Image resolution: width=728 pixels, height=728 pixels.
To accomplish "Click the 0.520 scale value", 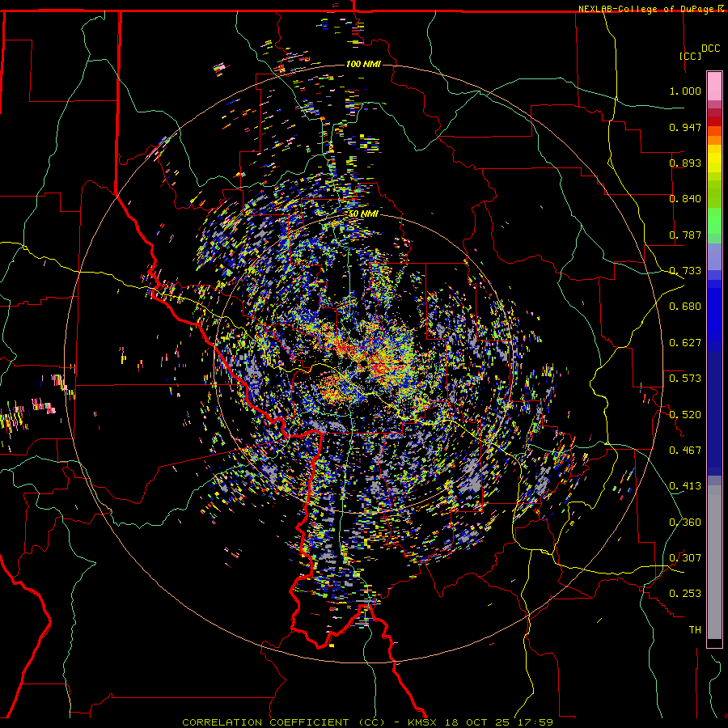I will (685, 415).
